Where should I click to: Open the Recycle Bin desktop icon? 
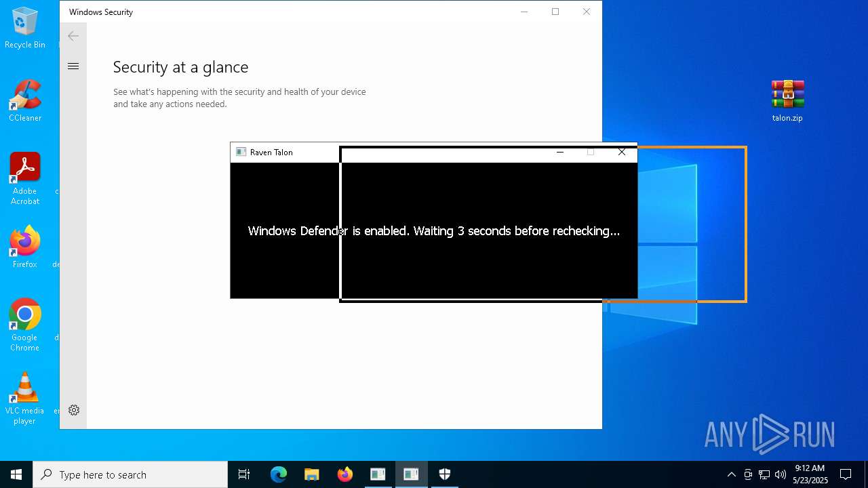pos(25,28)
